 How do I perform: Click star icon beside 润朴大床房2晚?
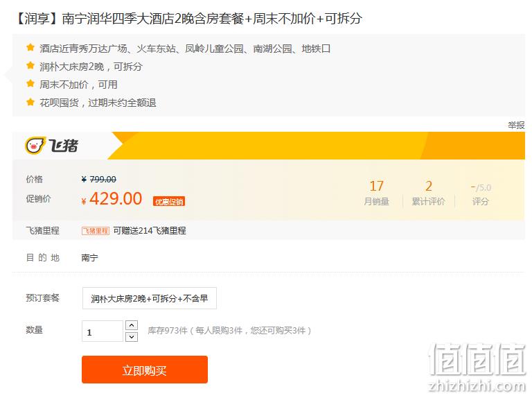pos(30,65)
